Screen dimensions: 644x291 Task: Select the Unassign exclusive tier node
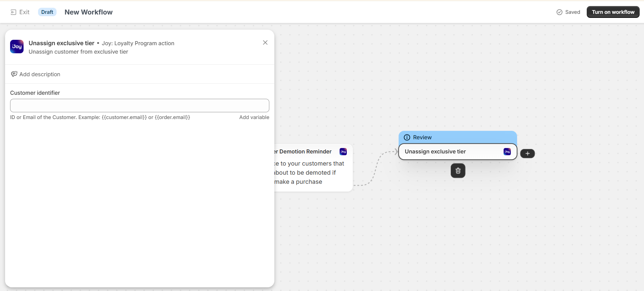(x=448, y=152)
